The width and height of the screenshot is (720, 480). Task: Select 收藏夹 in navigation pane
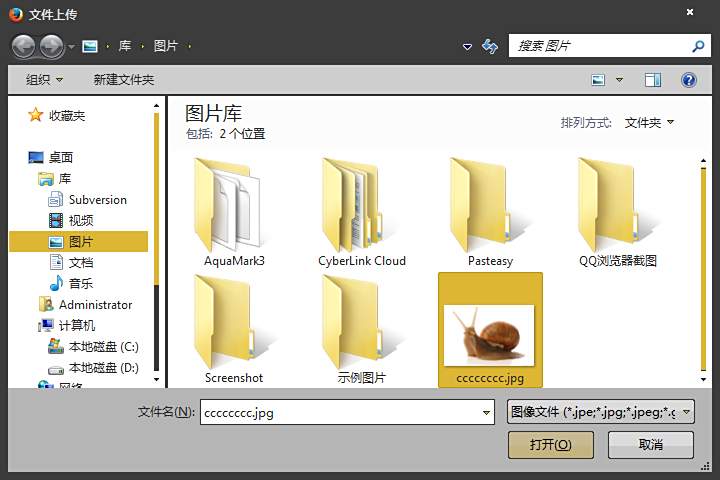tap(67, 116)
